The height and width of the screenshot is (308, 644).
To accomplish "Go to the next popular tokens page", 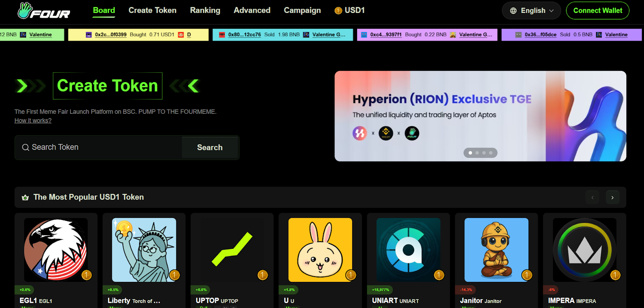I will pyautogui.click(x=613, y=197).
